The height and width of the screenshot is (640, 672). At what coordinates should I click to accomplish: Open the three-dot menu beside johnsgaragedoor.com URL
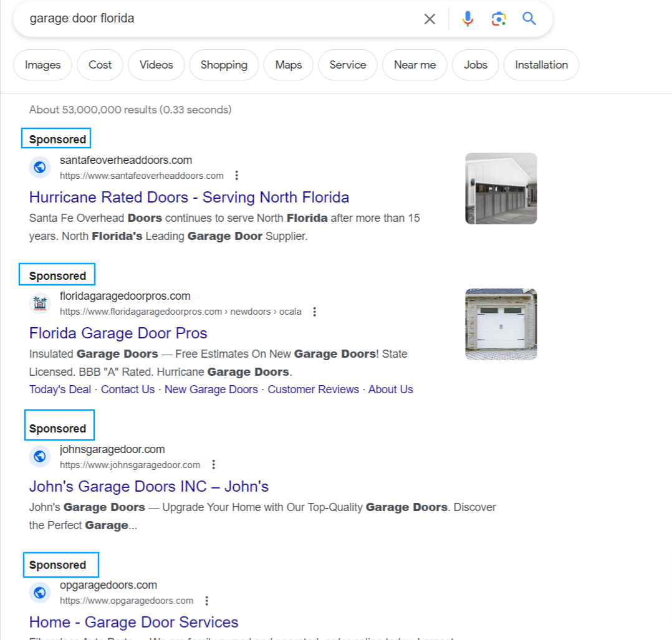click(213, 465)
